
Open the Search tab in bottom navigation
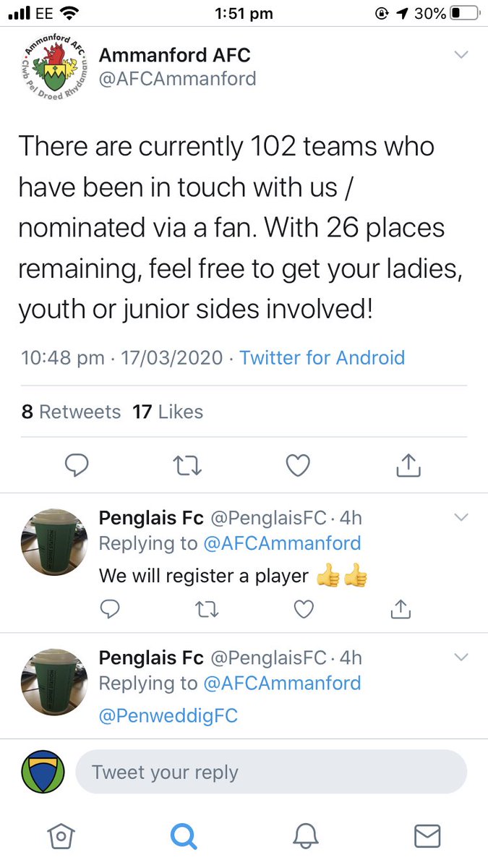pyautogui.click(x=184, y=836)
